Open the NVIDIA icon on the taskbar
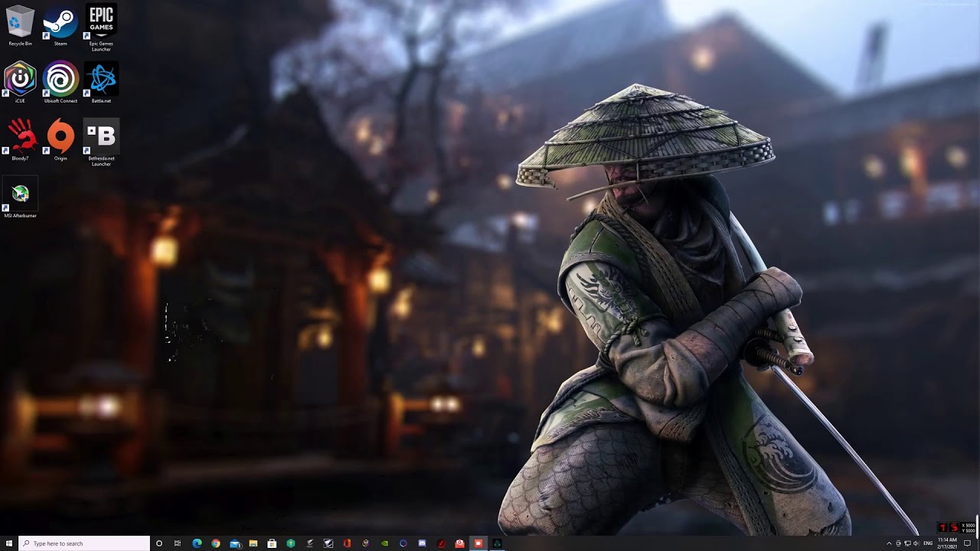 [x=384, y=543]
